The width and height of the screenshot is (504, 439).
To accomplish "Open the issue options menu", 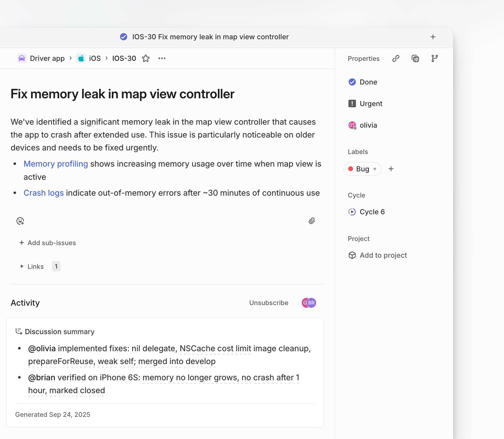I will (162, 58).
